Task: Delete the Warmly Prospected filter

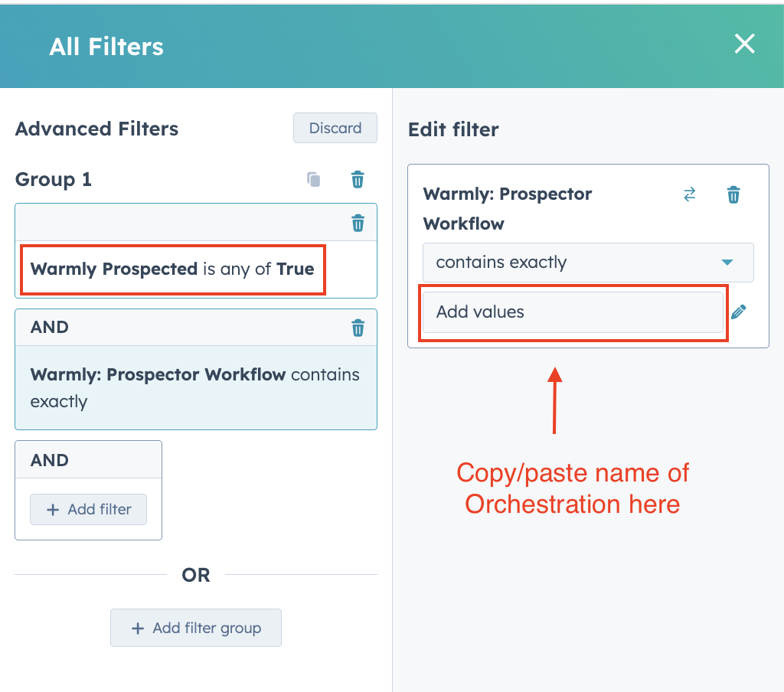Action: pos(358,223)
